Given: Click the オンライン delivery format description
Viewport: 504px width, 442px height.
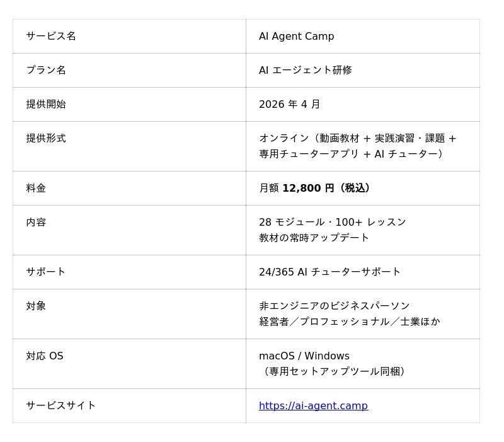Looking at the screenshot, I should click(x=357, y=146).
